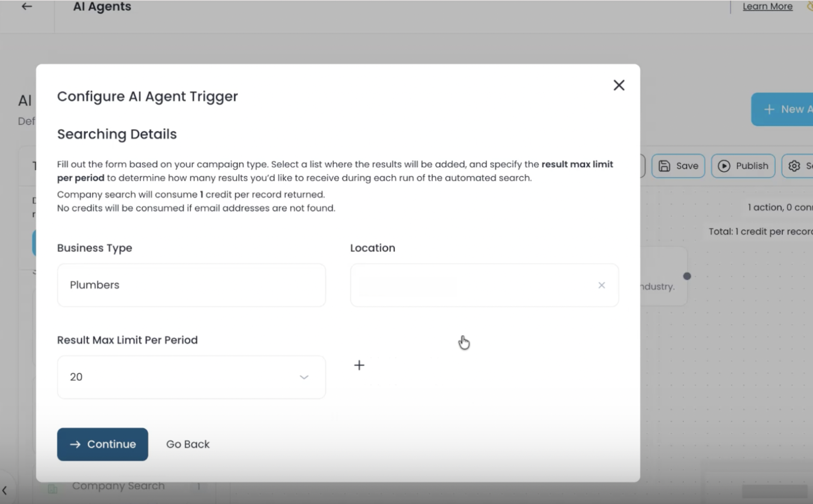
Task: Click the orange icon next to Learn More
Action: point(810,6)
